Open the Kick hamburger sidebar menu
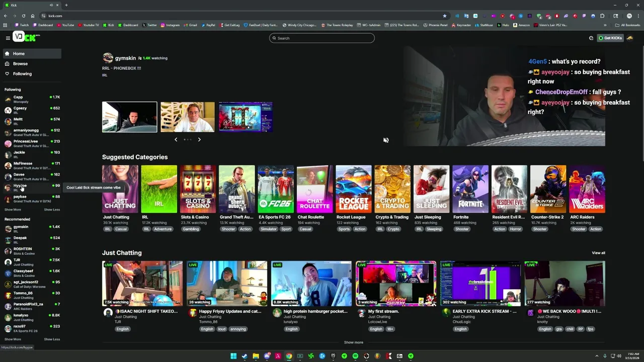The image size is (644, 362). pos(8,38)
